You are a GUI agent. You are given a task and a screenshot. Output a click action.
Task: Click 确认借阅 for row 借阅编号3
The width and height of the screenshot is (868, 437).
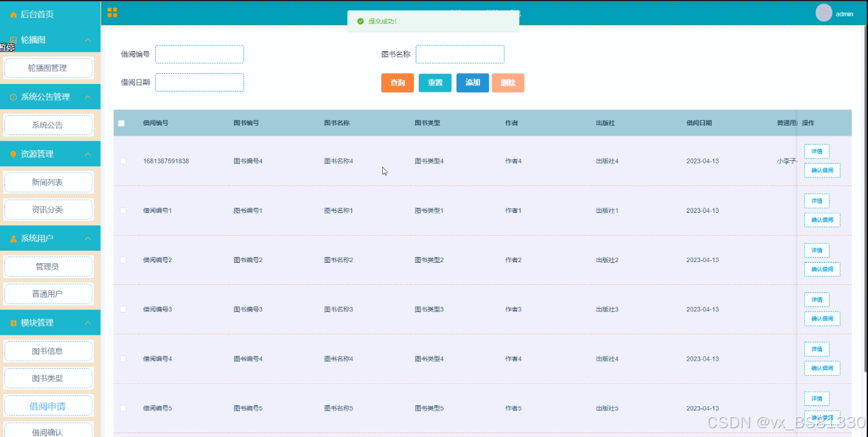(822, 319)
